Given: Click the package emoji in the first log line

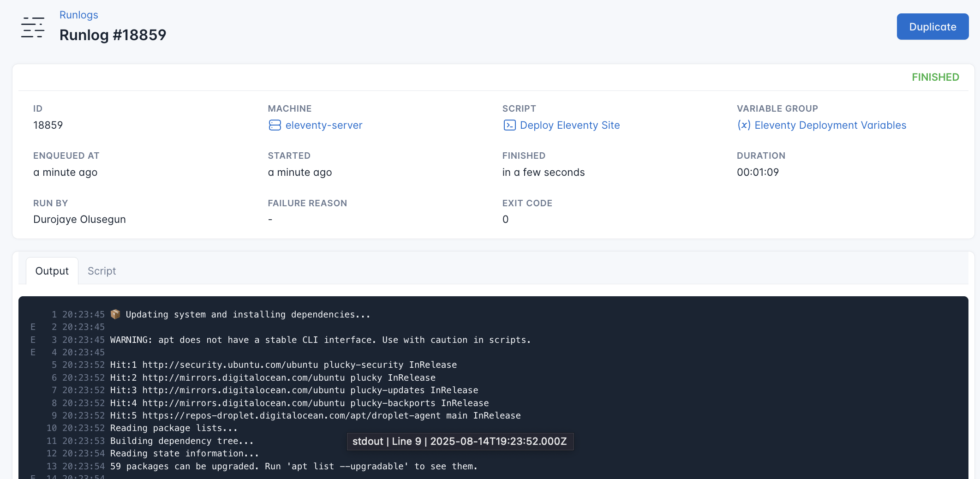Looking at the screenshot, I should 115,314.
